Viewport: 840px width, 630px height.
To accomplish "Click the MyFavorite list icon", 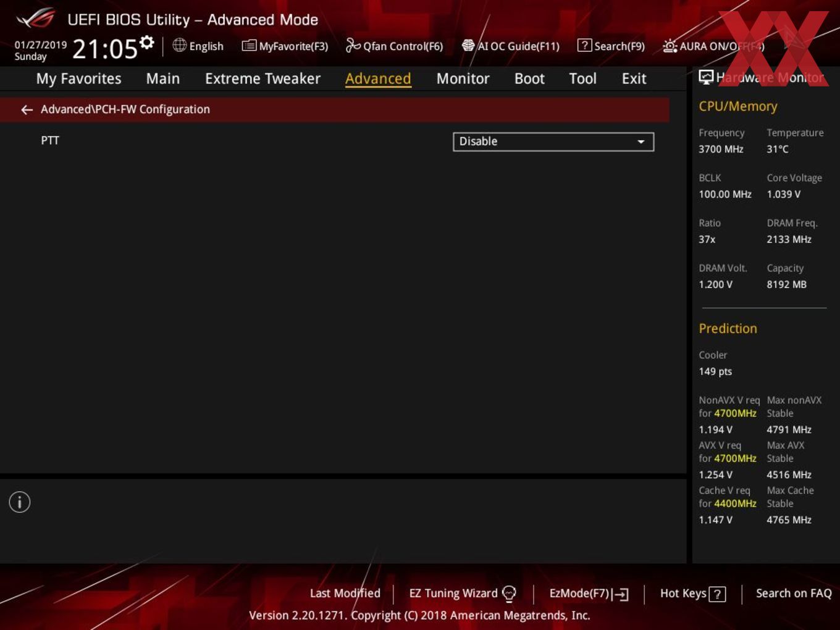I will point(249,46).
